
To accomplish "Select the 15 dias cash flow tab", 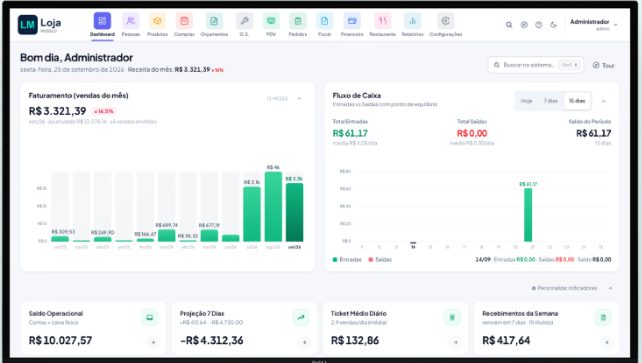I will click(577, 101).
